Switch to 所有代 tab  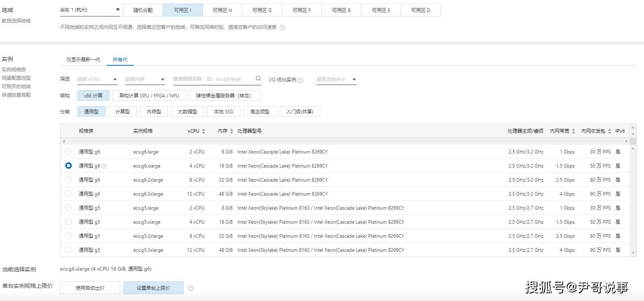(120, 60)
